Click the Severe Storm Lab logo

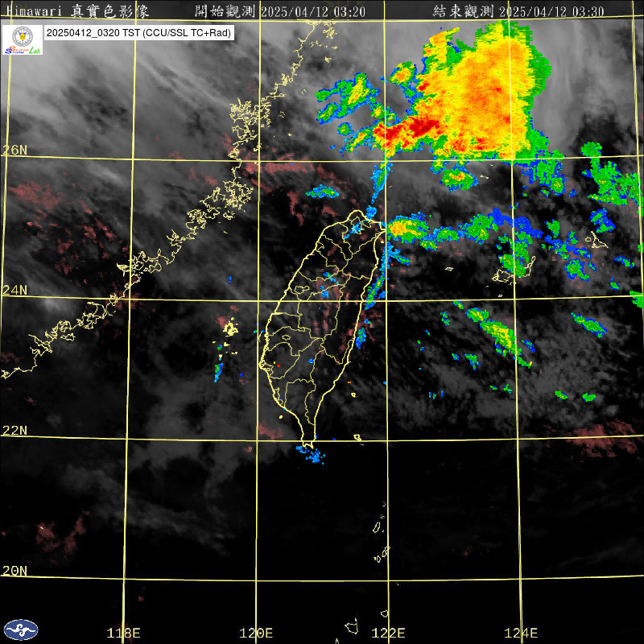pos(23,39)
